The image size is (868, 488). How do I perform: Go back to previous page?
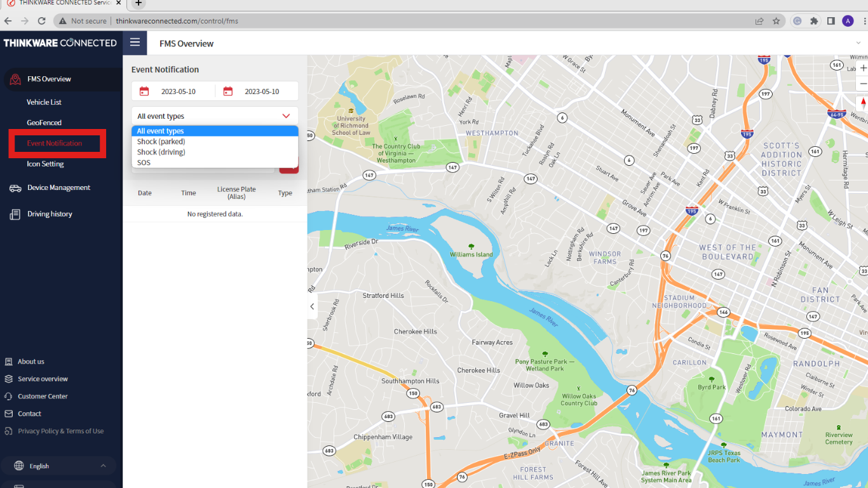(x=8, y=21)
